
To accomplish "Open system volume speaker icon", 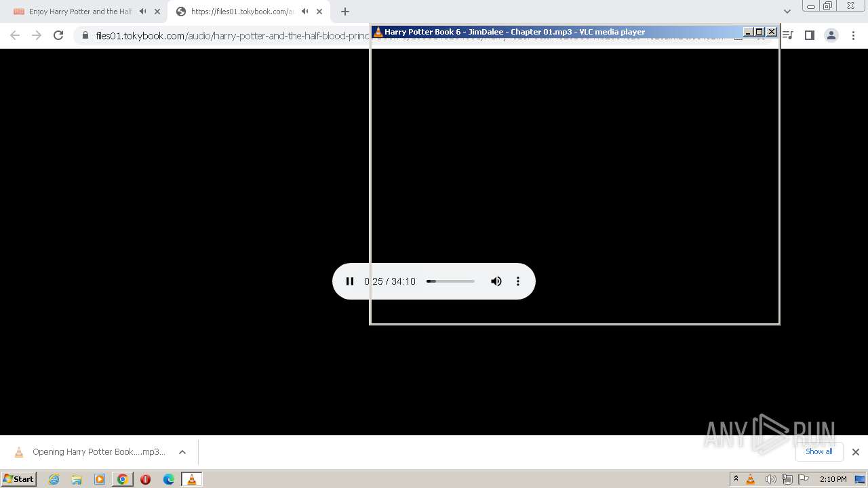I will tap(770, 479).
